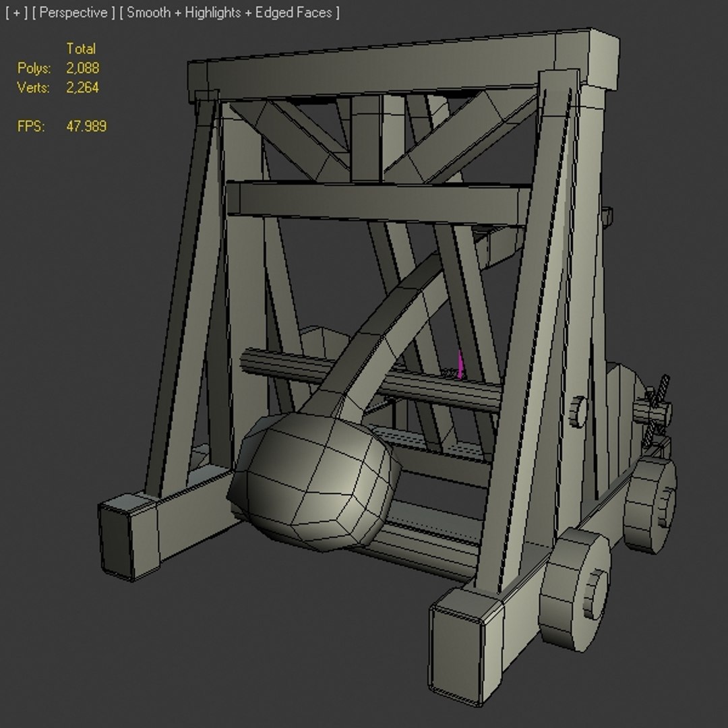Screen dimensions: 728x728
Task: Click the Polys count value 2,088
Action: tap(83, 68)
